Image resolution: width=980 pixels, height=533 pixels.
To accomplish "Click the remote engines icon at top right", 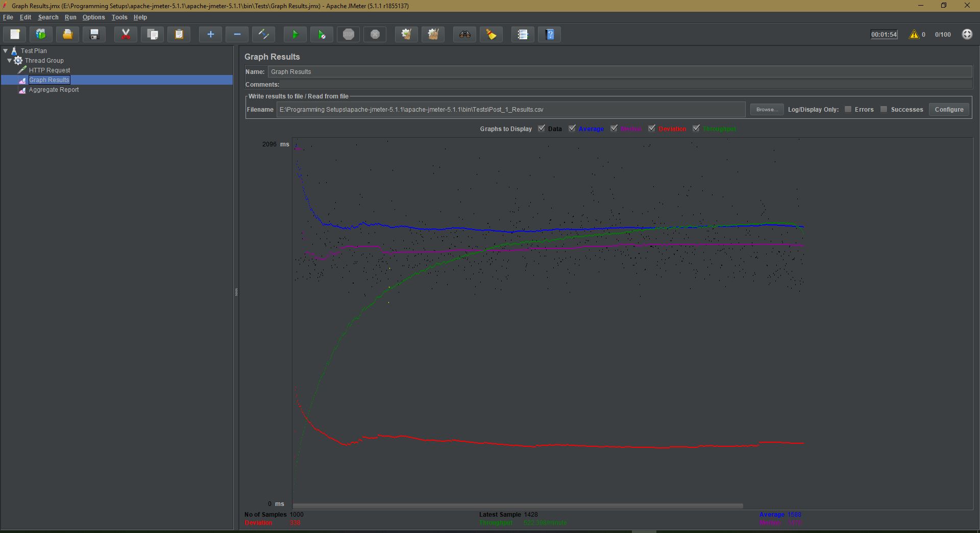I will [x=967, y=34].
